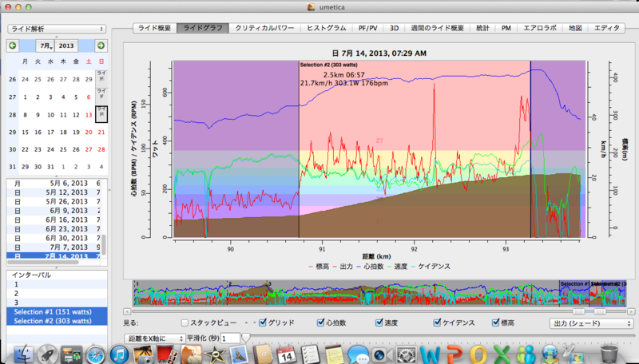
Task: Select ride 5月 6, 2013
Action: point(54,184)
